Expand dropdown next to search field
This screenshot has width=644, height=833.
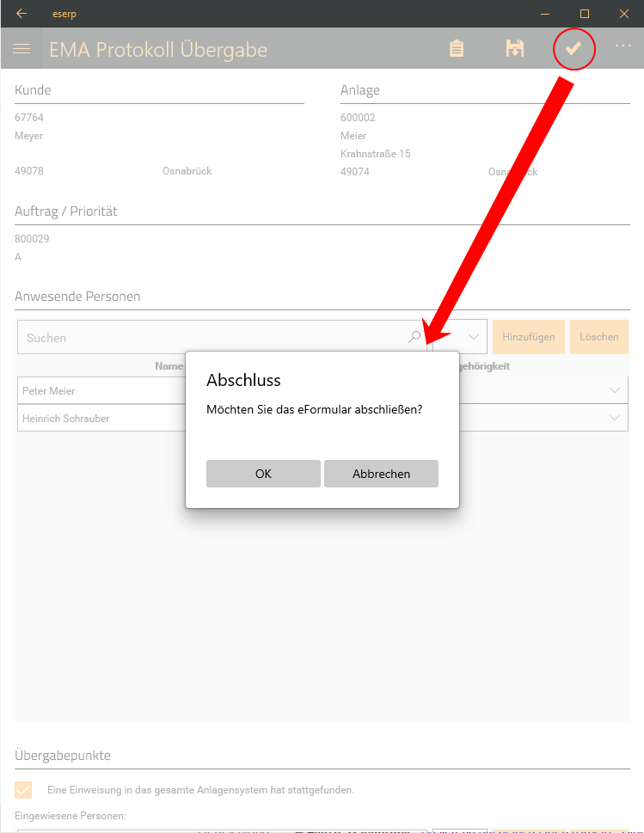coord(472,338)
